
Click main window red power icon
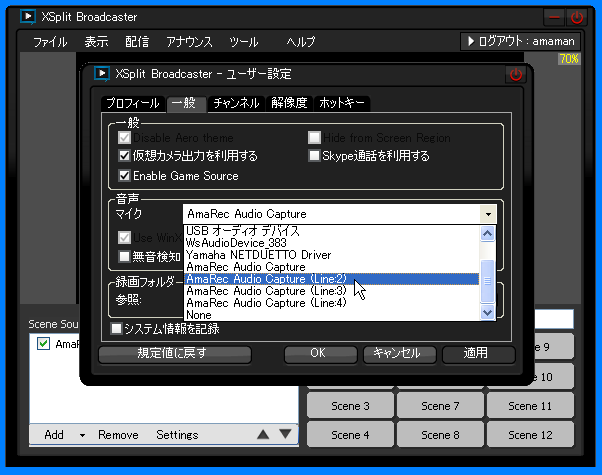coord(577,17)
